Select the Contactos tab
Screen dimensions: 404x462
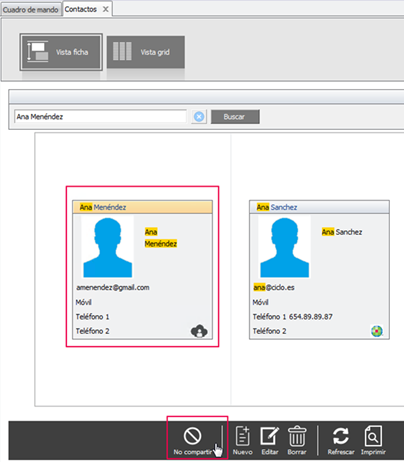coord(81,9)
